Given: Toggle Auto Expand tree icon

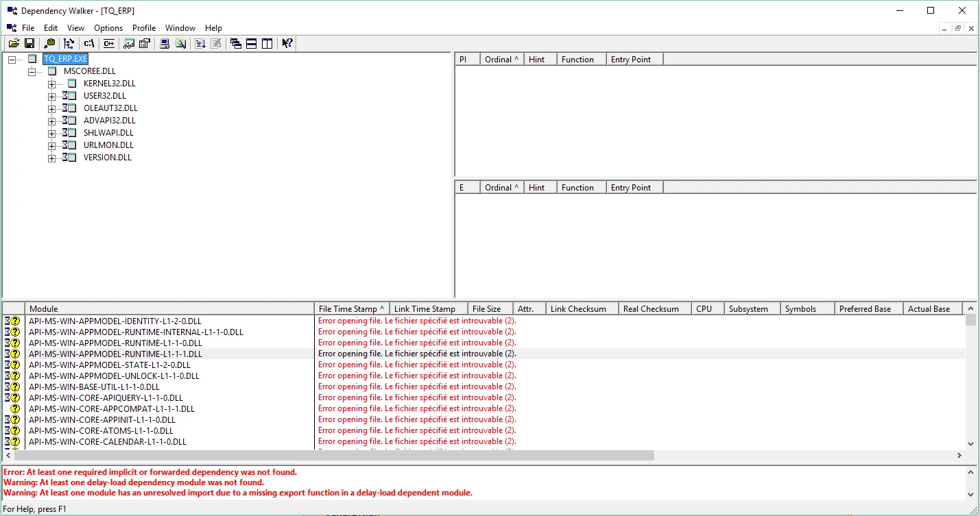Looking at the screenshot, I should point(69,43).
